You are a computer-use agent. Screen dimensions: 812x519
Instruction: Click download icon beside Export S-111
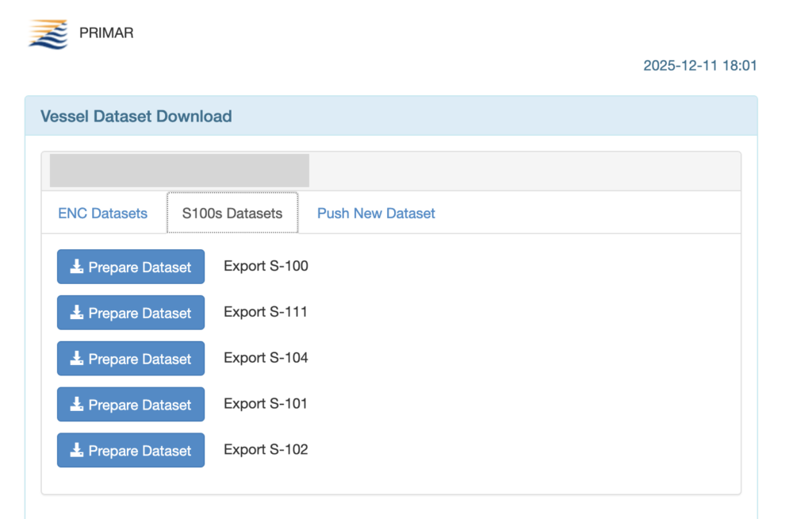pyautogui.click(x=77, y=313)
